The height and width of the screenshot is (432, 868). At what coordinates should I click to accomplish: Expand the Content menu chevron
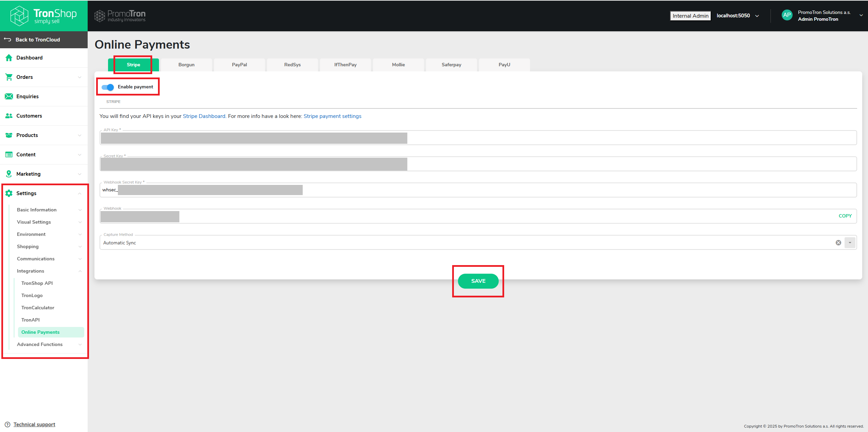point(79,155)
